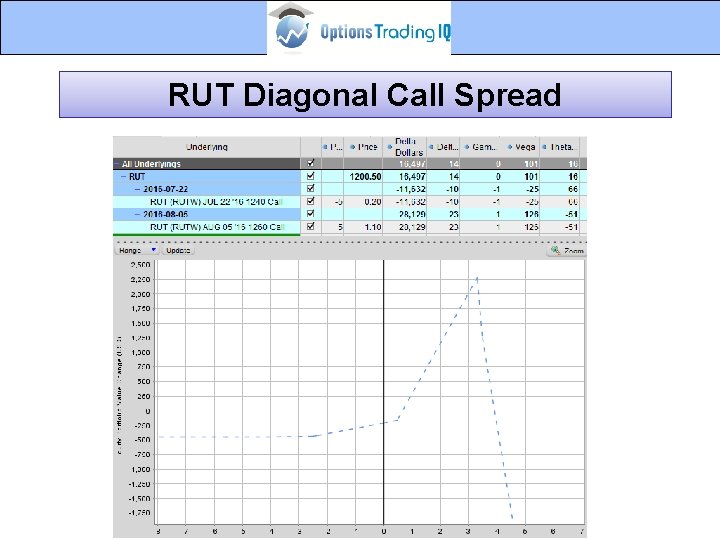
Task: Toggle the All Underlyings checkbox
Action: [311, 163]
